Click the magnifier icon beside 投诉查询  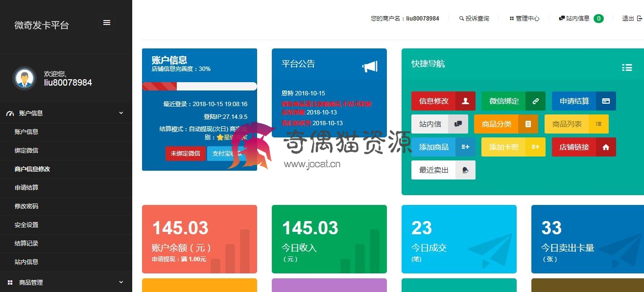(461, 19)
